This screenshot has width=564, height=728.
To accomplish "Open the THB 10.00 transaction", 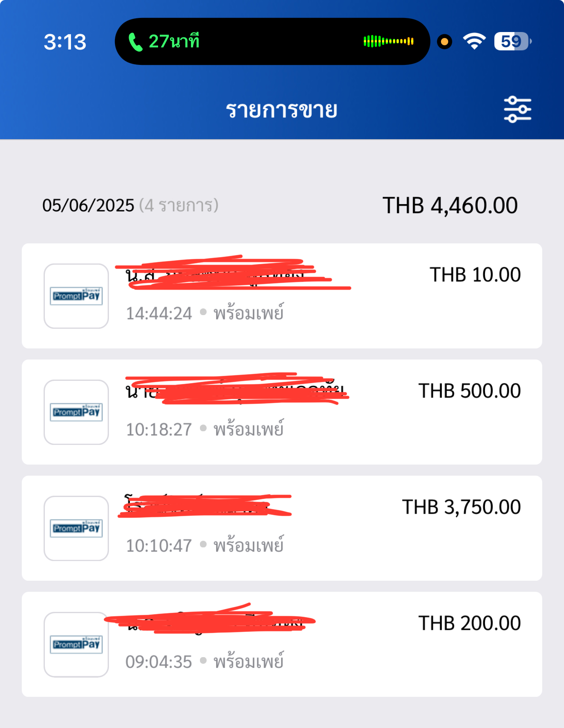I will pyautogui.click(x=282, y=296).
